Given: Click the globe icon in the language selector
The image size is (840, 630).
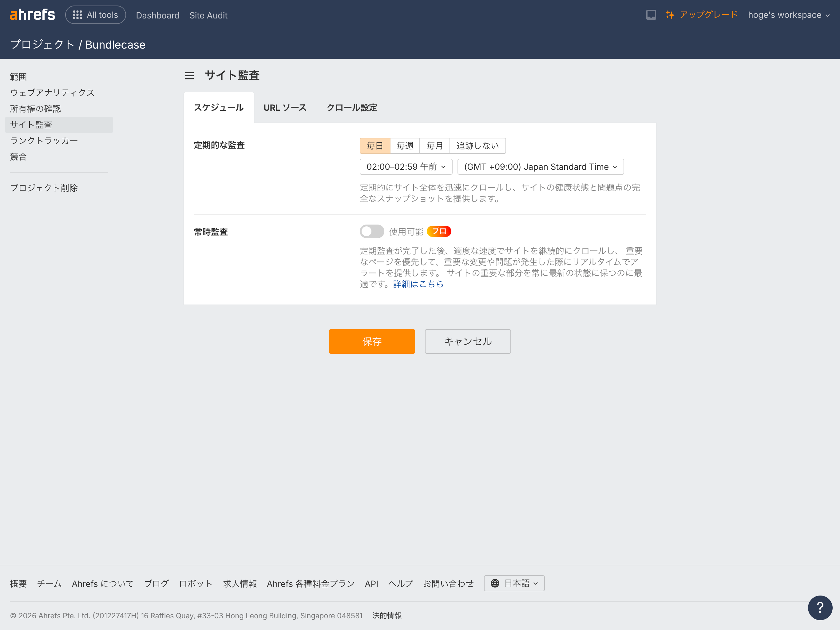Looking at the screenshot, I should click(x=495, y=583).
